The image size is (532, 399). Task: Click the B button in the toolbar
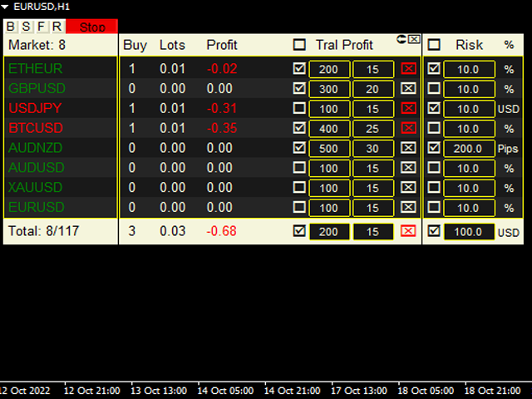[x=11, y=27]
